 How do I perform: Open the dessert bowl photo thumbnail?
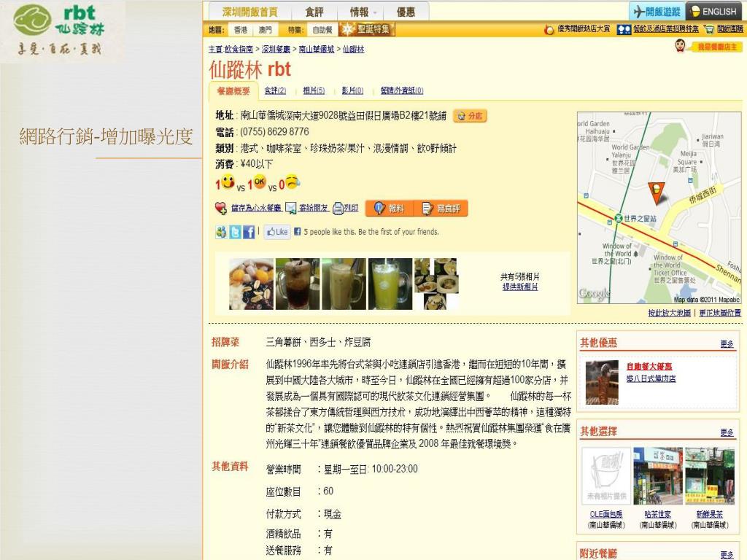[251, 284]
